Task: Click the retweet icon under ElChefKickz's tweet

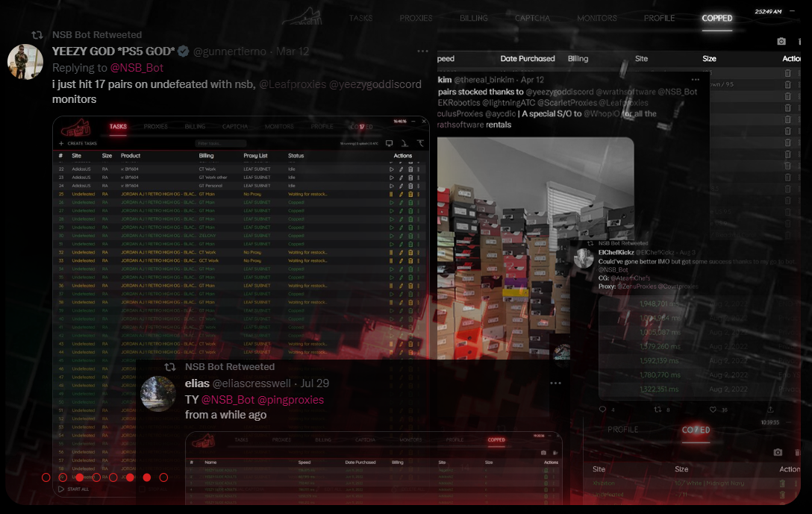Action: 658,410
